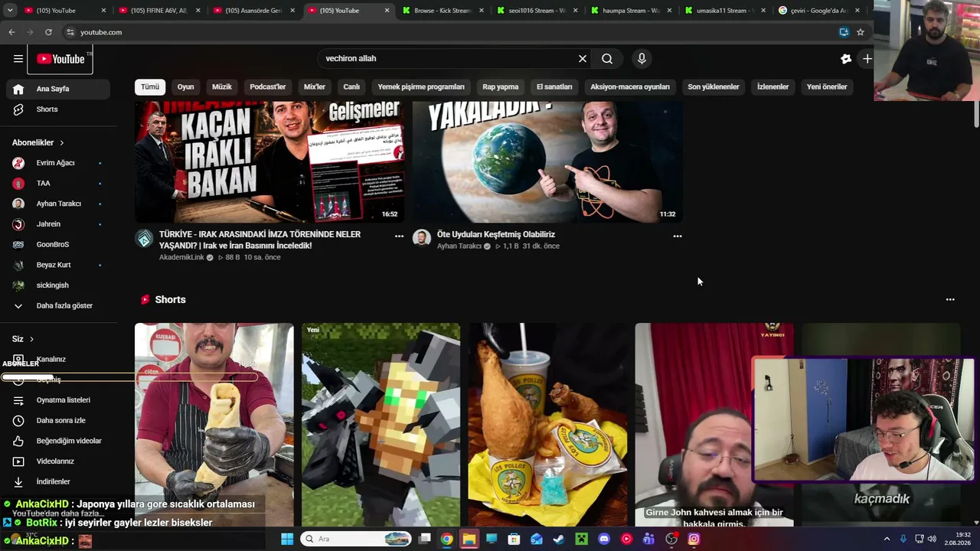
Task: Select the Podcast'ler filter chip
Action: tap(268, 87)
